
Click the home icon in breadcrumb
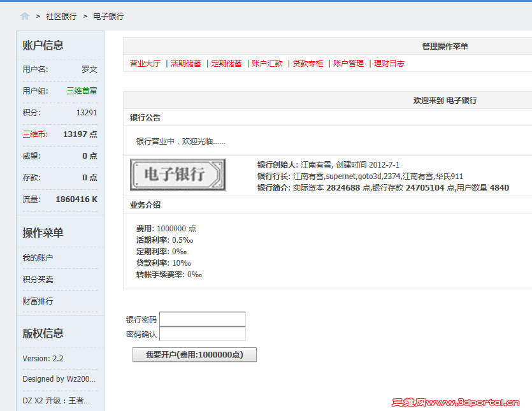point(25,16)
